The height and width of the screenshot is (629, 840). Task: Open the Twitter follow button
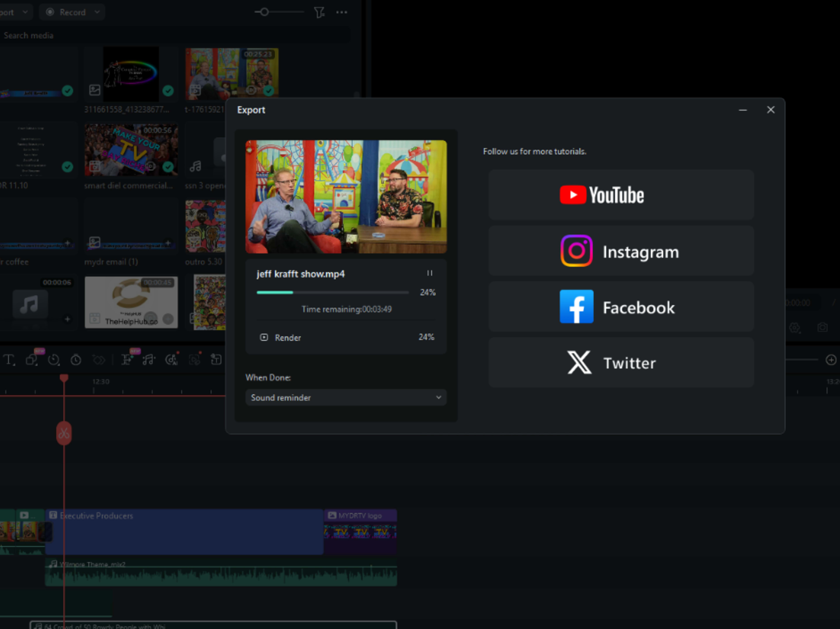pyautogui.click(x=621, y=362)
